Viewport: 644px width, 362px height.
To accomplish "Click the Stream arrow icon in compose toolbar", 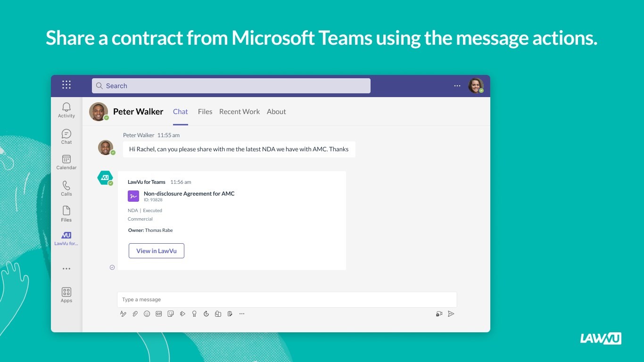I will [x=182, y=314].
